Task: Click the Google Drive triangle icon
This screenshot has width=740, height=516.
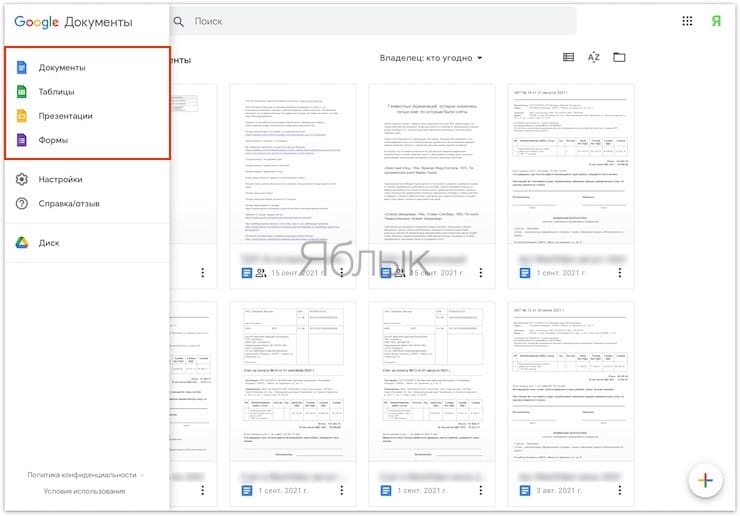Action: [x=22, y=243]
